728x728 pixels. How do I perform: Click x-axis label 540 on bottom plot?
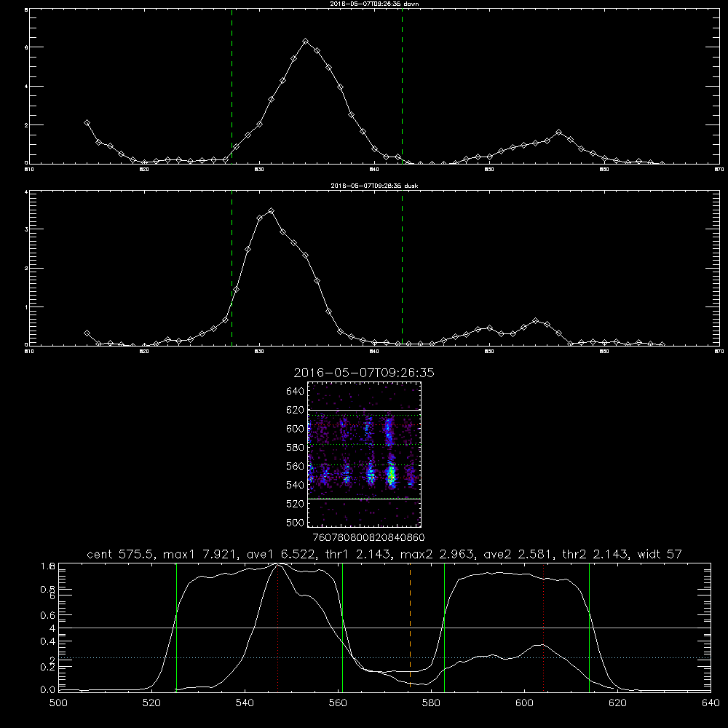pos(245,703)
